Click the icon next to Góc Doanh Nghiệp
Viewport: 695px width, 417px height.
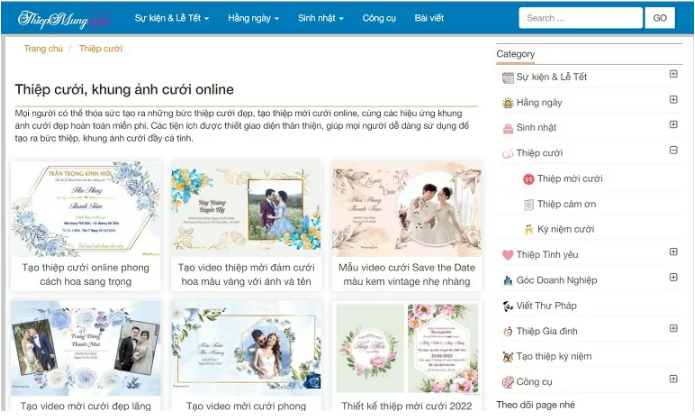tap(508, 281)
